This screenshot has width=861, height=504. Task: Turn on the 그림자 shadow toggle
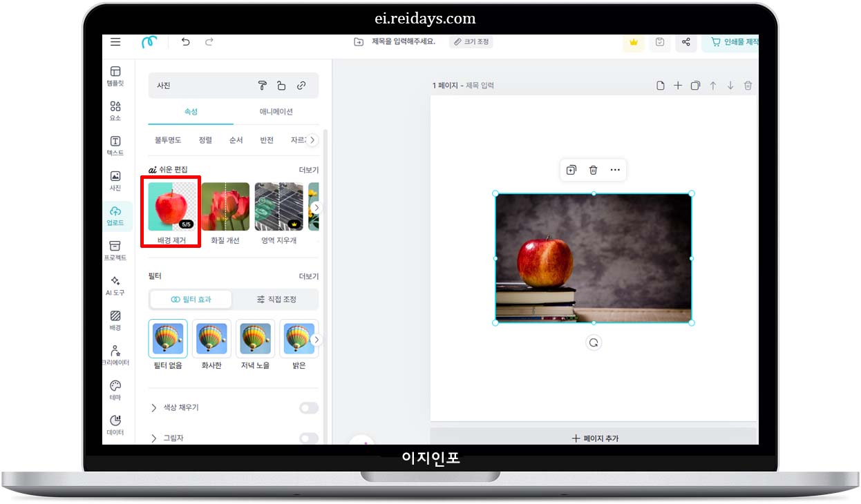point(308,438)
